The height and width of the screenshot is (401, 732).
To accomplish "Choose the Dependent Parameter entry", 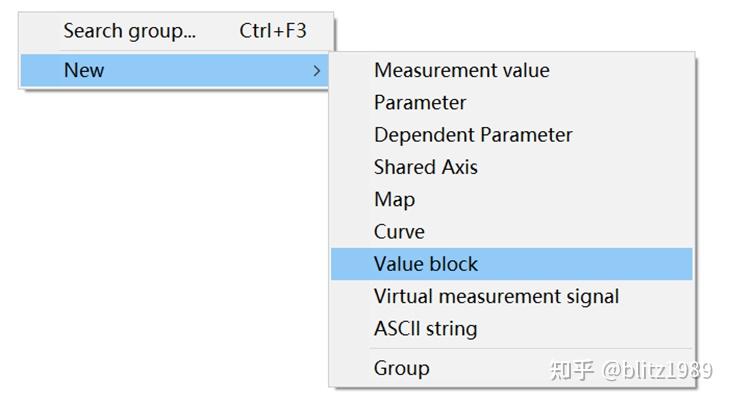I will tap(473, 135).
